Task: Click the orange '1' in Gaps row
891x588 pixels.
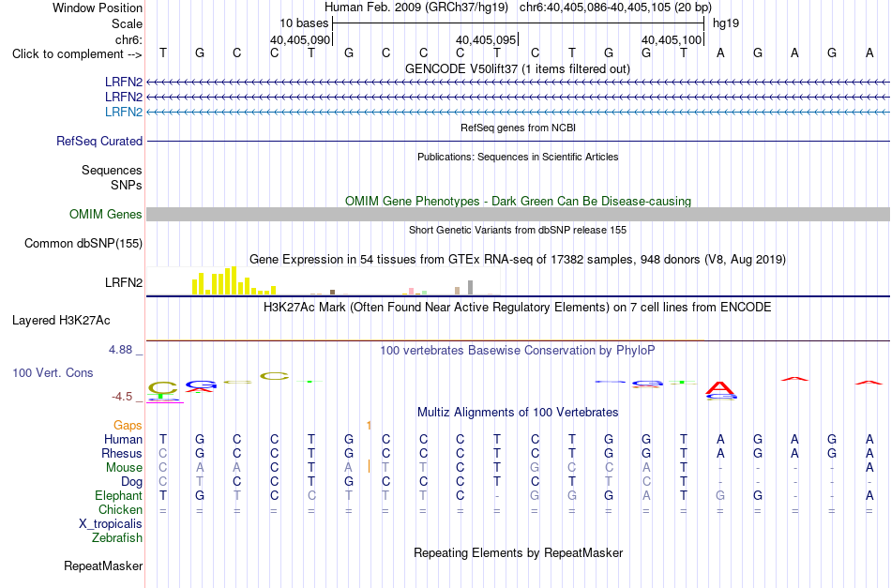Action: tap(370, 426)
